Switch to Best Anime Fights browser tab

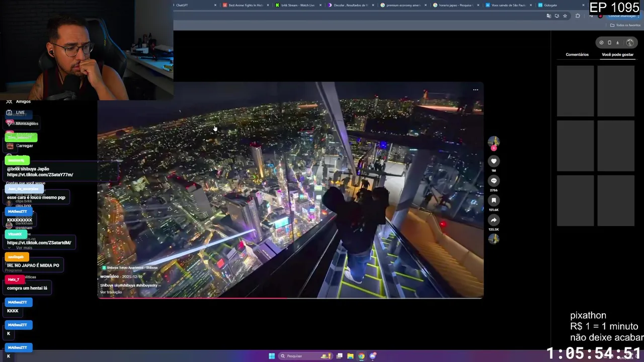click(246, 5)
